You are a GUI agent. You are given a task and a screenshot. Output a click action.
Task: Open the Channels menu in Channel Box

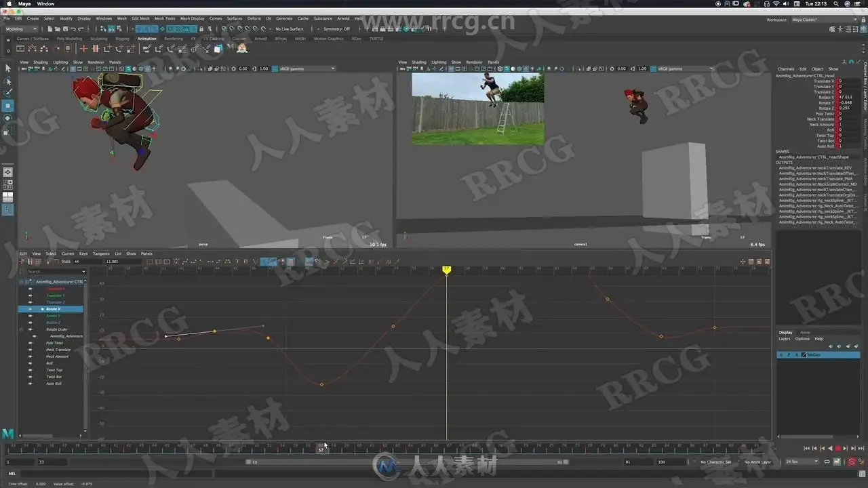[x=786, y=69]
